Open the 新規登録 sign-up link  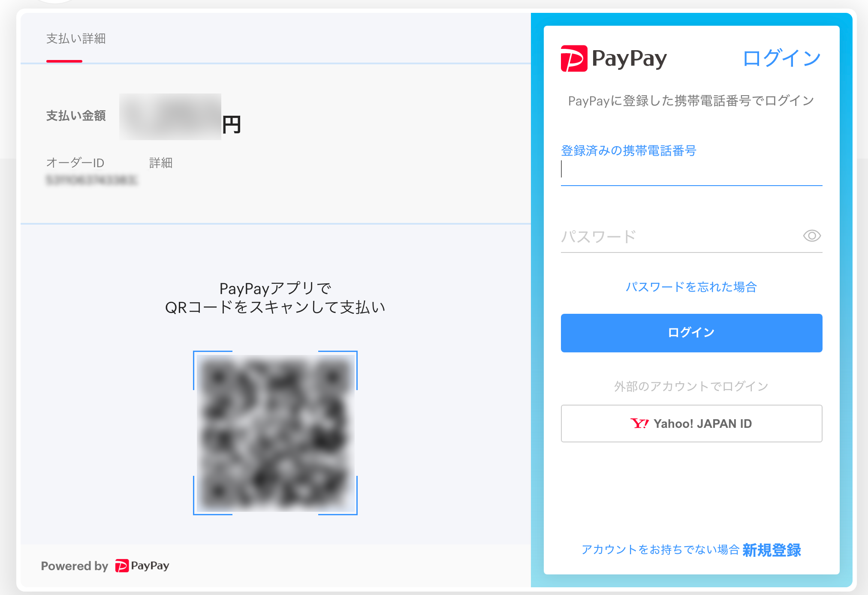coord(772,550)
